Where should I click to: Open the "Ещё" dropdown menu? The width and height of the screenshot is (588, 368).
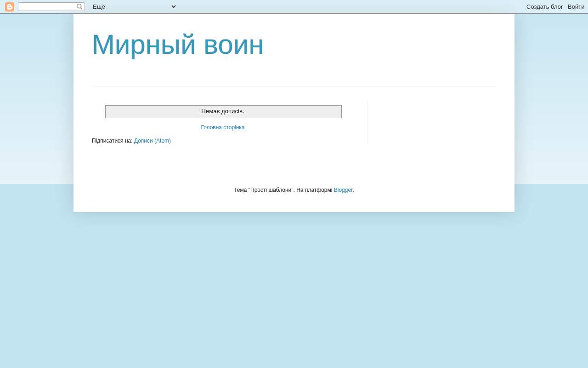tap(135, 7)
